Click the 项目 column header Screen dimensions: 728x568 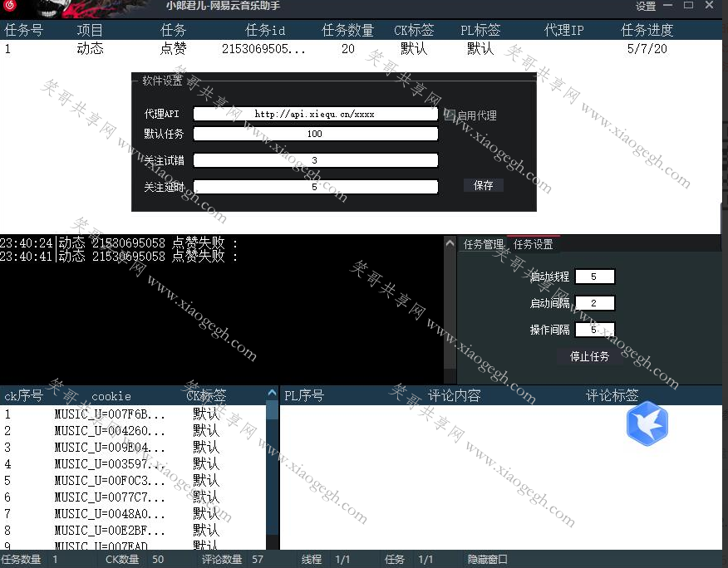click(x=90, y=30)
